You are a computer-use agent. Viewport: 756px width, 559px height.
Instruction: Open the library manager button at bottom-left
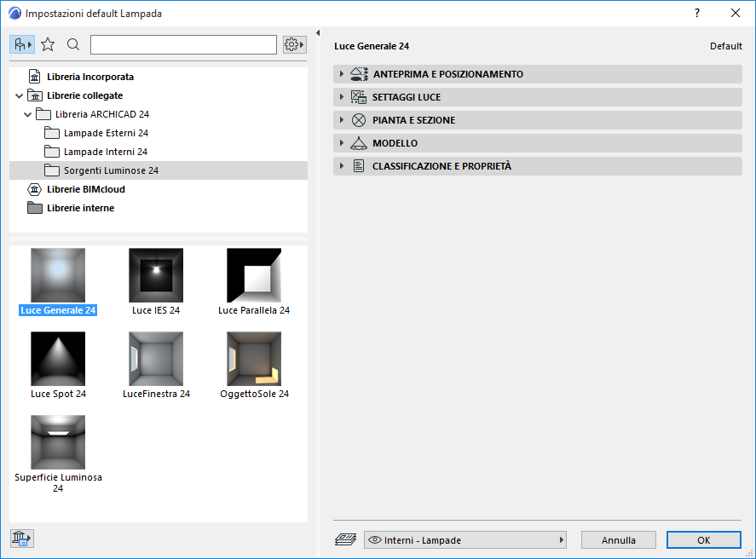coord(21,538)
